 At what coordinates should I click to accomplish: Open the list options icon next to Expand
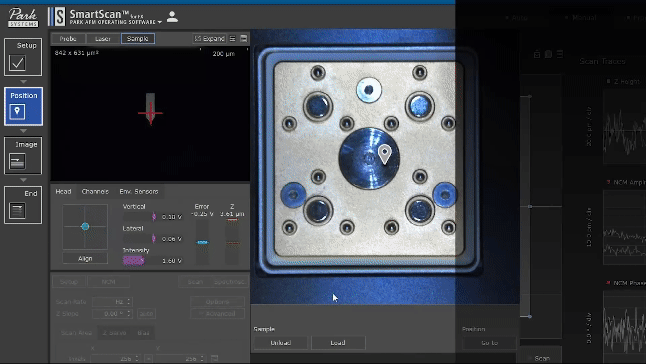point(232,39)
